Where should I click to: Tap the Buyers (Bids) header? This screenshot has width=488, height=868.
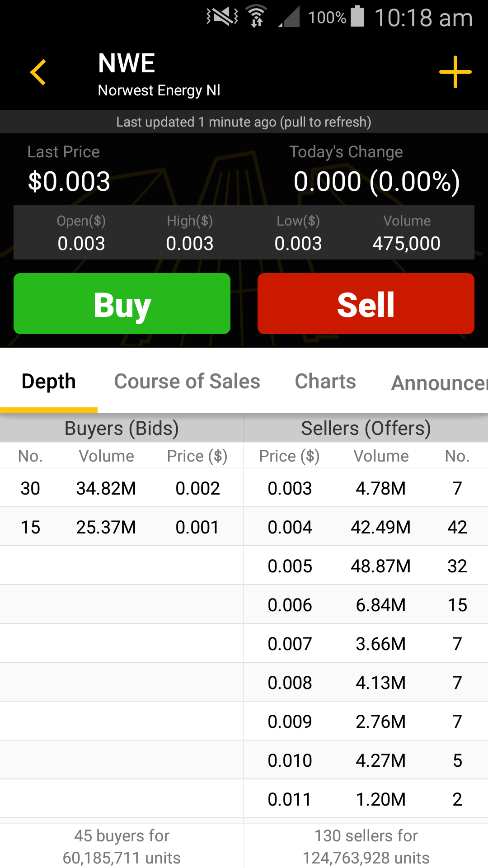coord(122,428)
